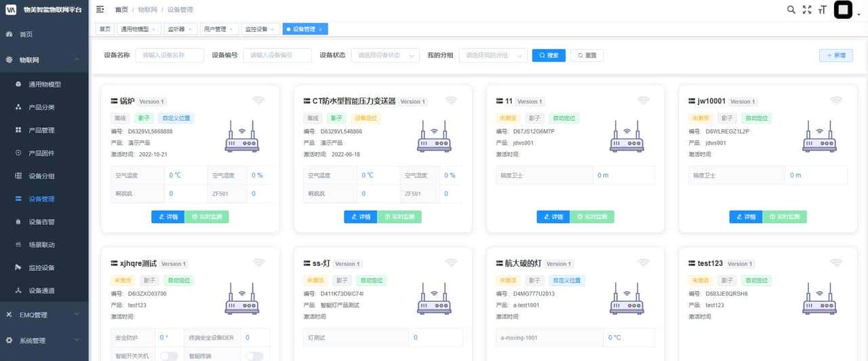868x361 pixels.
Task: Go to 首页 via the sidebar icon
Action: (9, 34)
